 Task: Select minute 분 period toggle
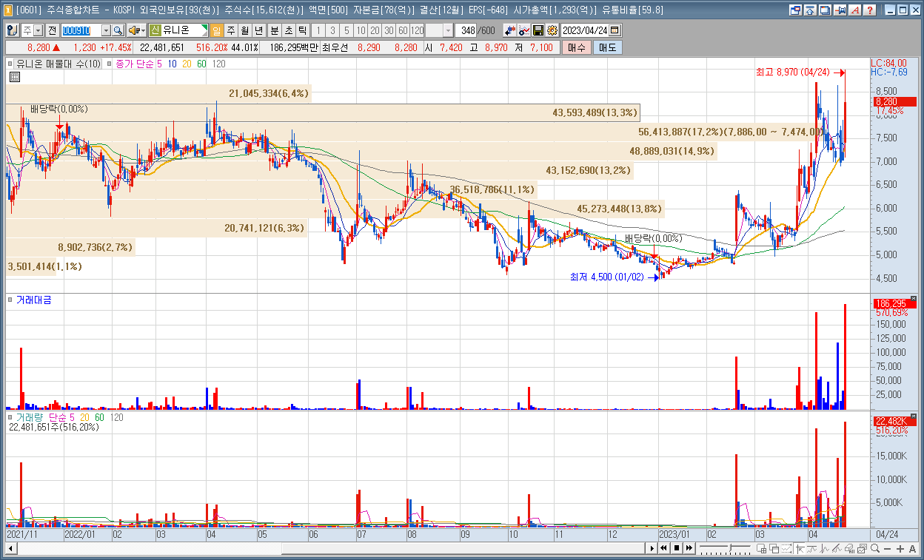(x=274, y=30)
